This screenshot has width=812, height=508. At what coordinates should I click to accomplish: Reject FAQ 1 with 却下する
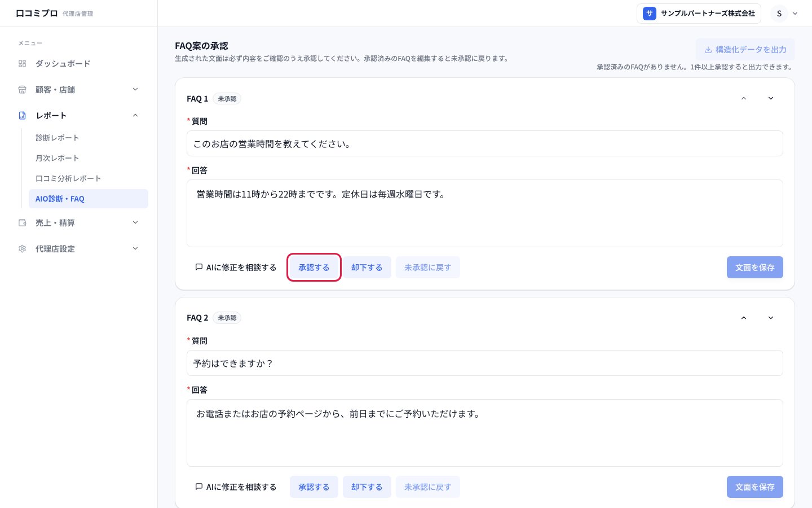tap(367, 268)
